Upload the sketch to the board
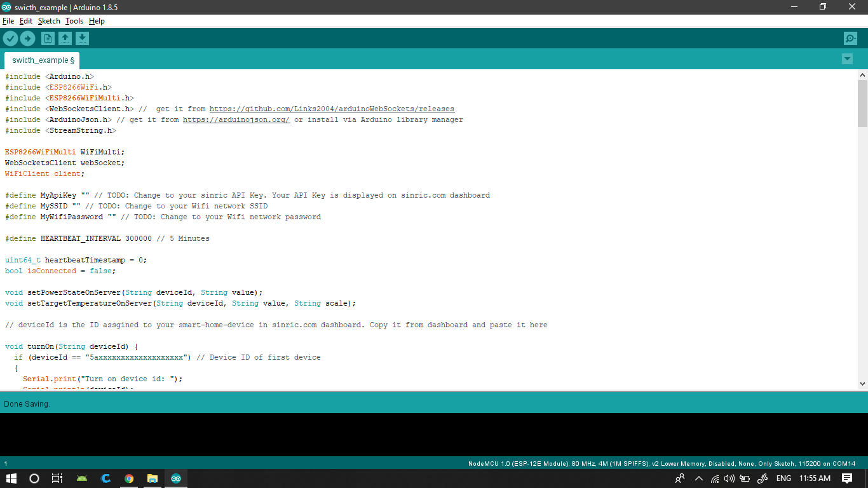The height and width of the screenshot is (488, 868). pyautogui.click(x=27, y=39)
